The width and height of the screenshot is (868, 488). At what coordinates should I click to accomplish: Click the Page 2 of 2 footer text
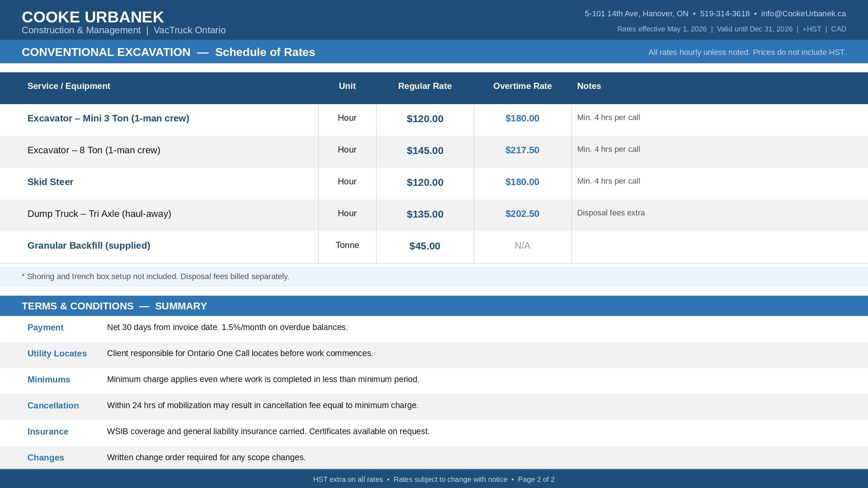536,479
